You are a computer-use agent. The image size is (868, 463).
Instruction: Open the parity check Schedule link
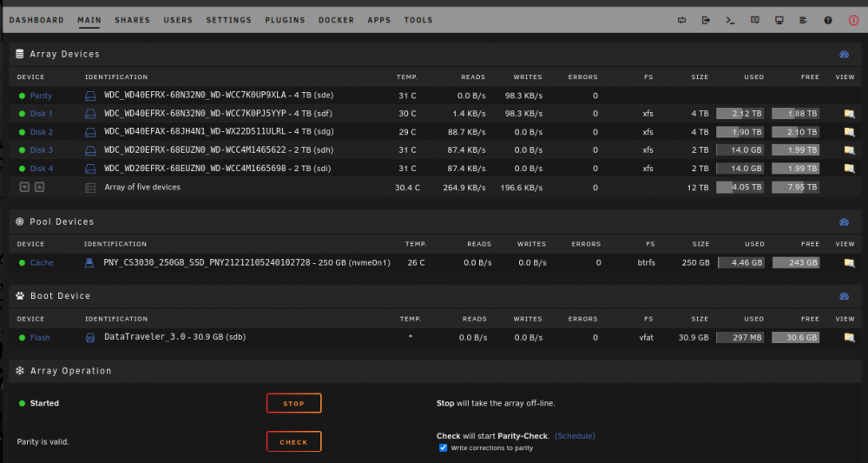(x=575, y=436)
